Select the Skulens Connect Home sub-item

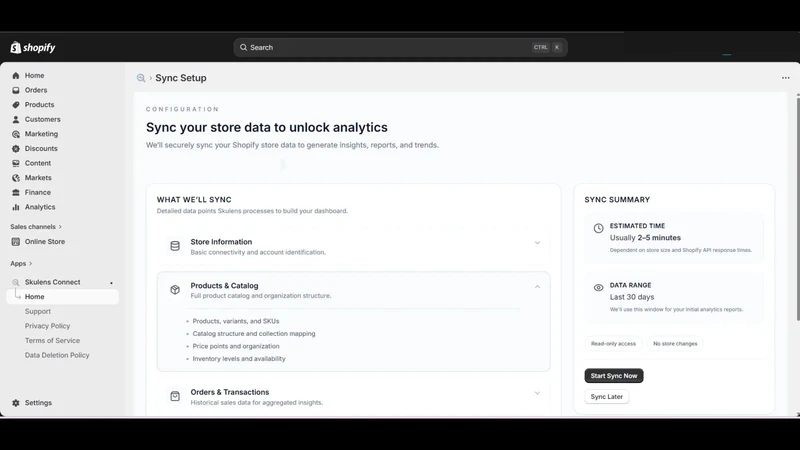(62, 297)
